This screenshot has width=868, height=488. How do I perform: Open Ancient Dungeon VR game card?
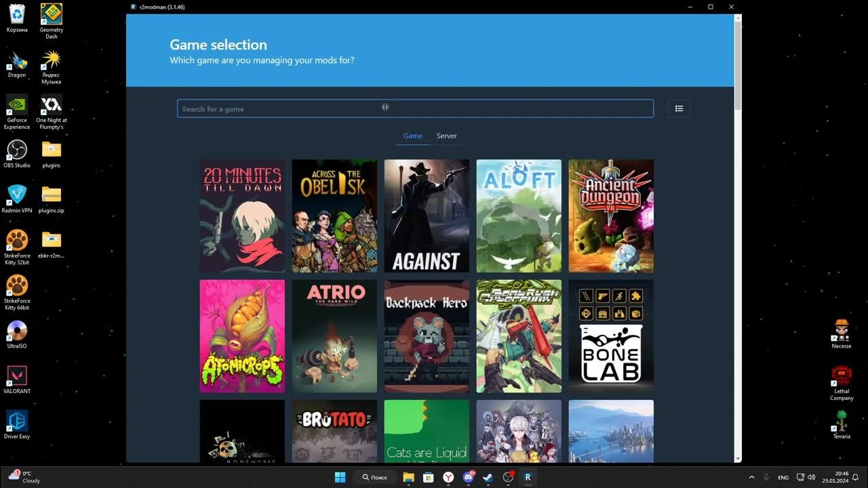pos(611,216)
